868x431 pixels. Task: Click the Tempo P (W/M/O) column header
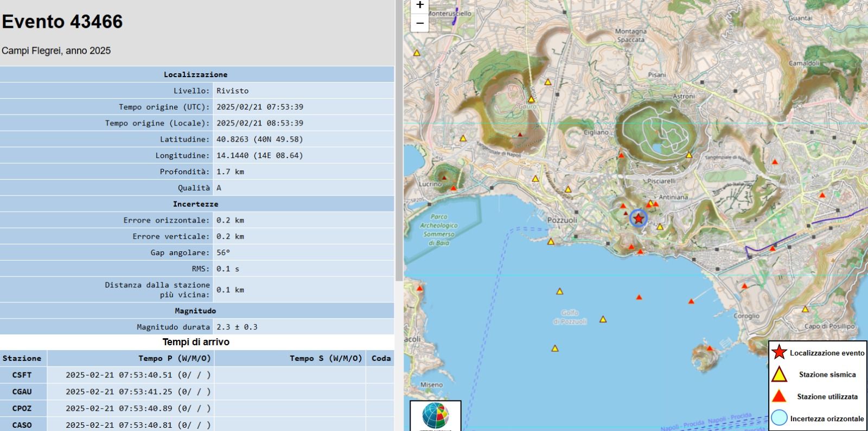174,358
